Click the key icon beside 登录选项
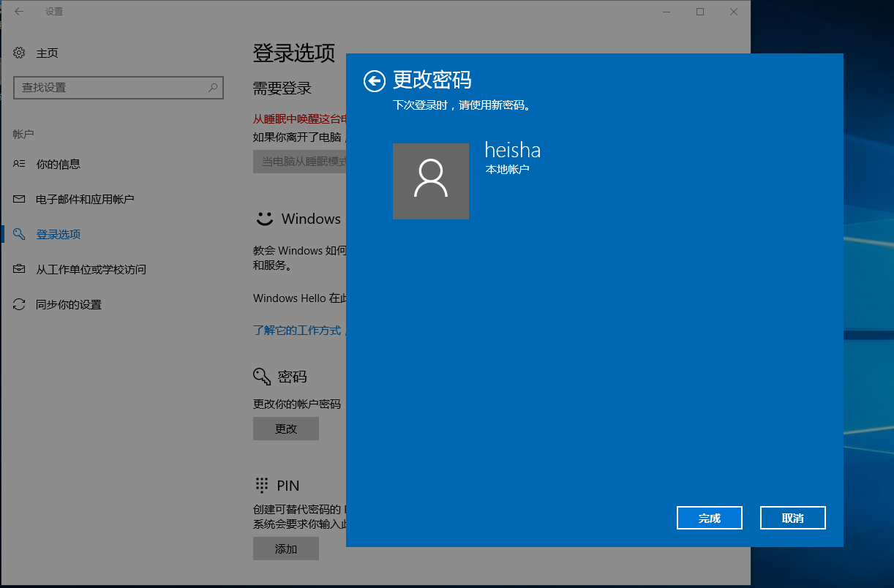 coord(20,234)
